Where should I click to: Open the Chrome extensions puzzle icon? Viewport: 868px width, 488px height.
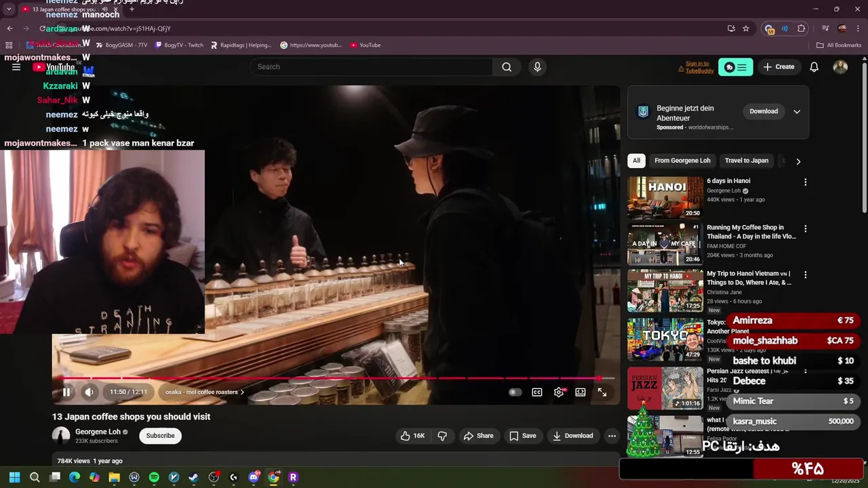pos(802,28)
